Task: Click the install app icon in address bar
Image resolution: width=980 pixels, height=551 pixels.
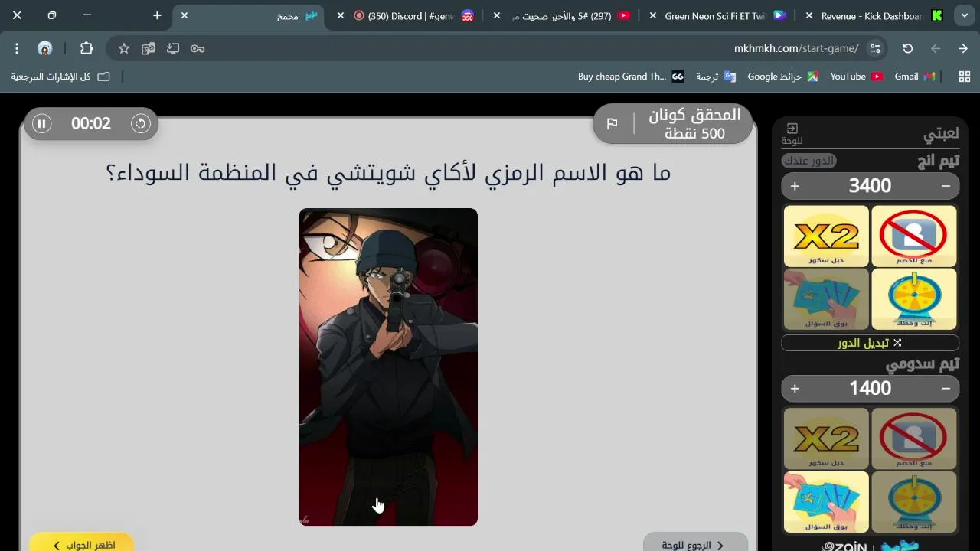Action: (173, 48)
